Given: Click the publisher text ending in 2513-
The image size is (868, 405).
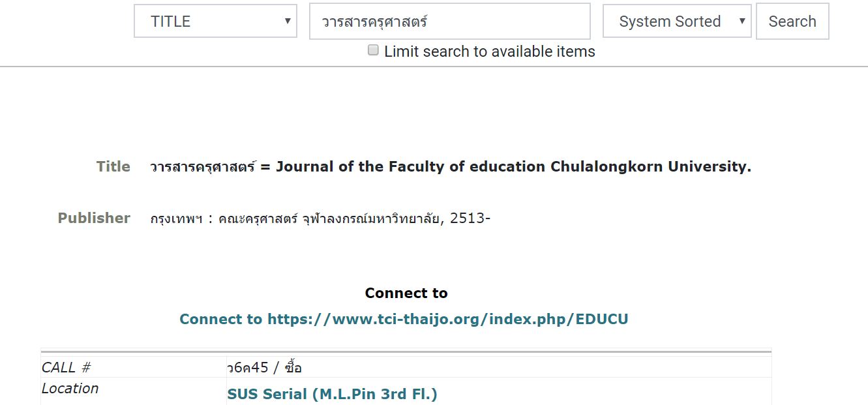Looking at the screenshot, I should click(320, 218).
